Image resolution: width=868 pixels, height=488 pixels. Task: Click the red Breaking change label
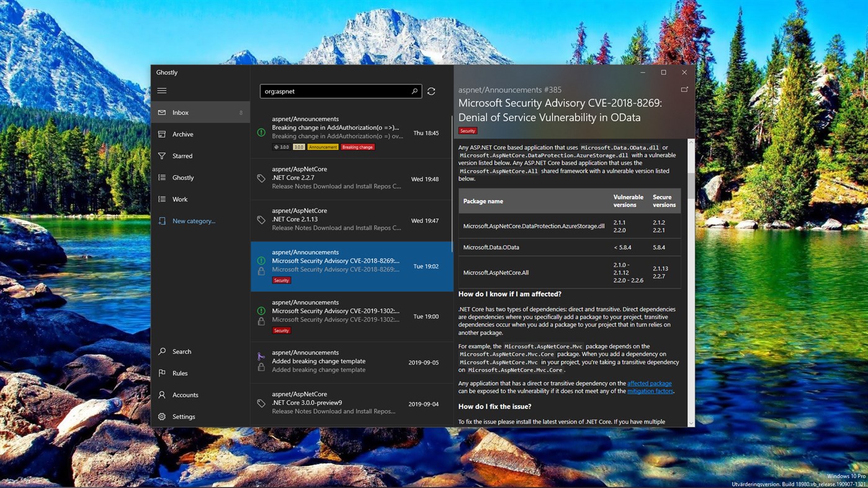[358, 147]
